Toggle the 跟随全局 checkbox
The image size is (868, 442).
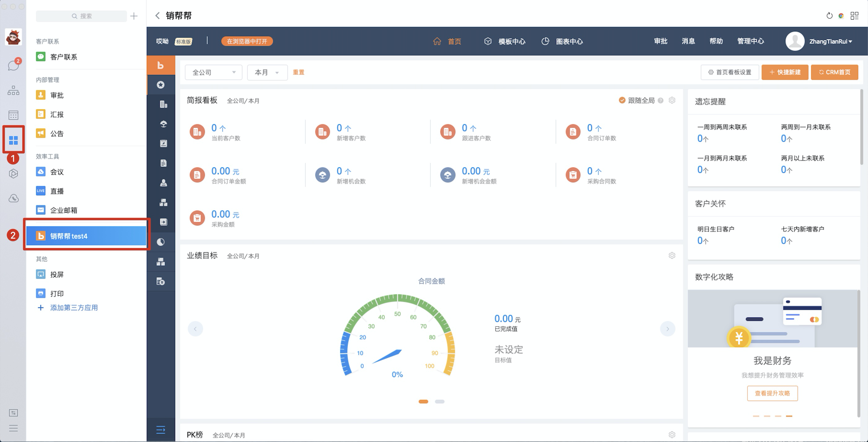[622, 100]
